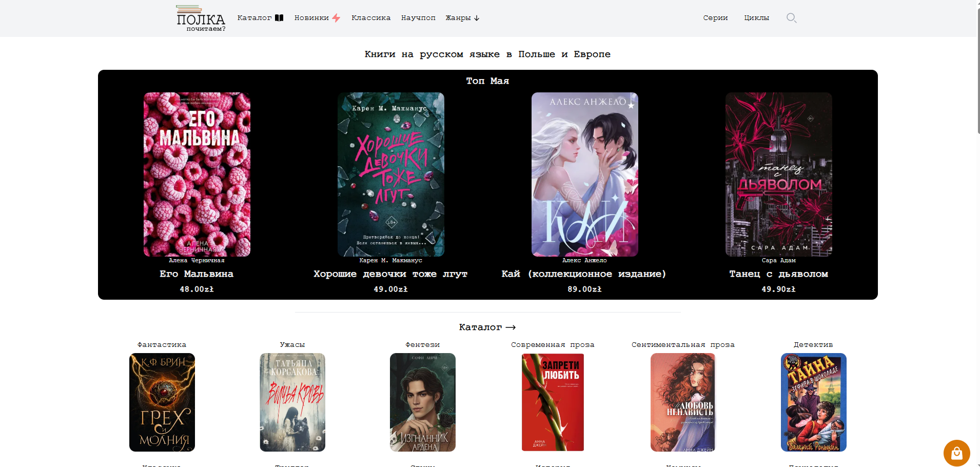
Task: Open the Его Мальвина book cover
Action: pyautogui.click(x=197, y=174)
